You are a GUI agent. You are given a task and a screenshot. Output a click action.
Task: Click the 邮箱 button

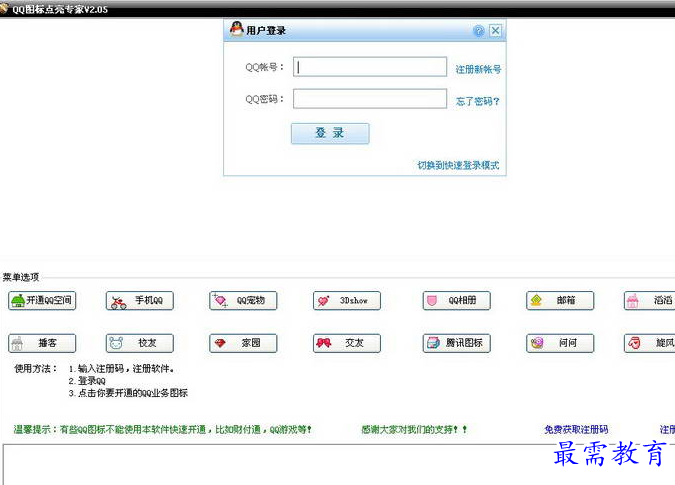[560, 300]
